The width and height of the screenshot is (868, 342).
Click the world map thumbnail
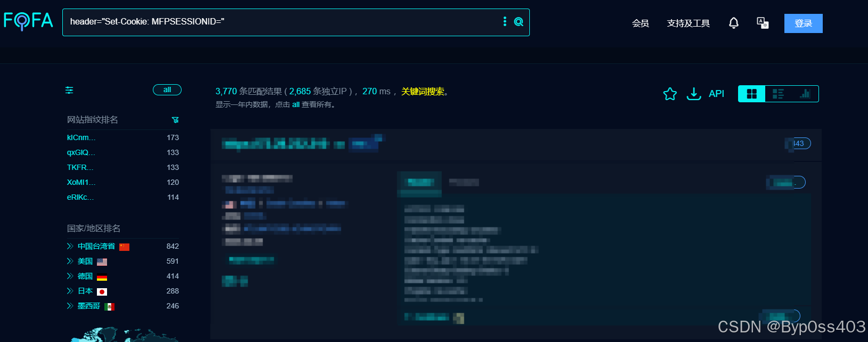click(124, 335)
